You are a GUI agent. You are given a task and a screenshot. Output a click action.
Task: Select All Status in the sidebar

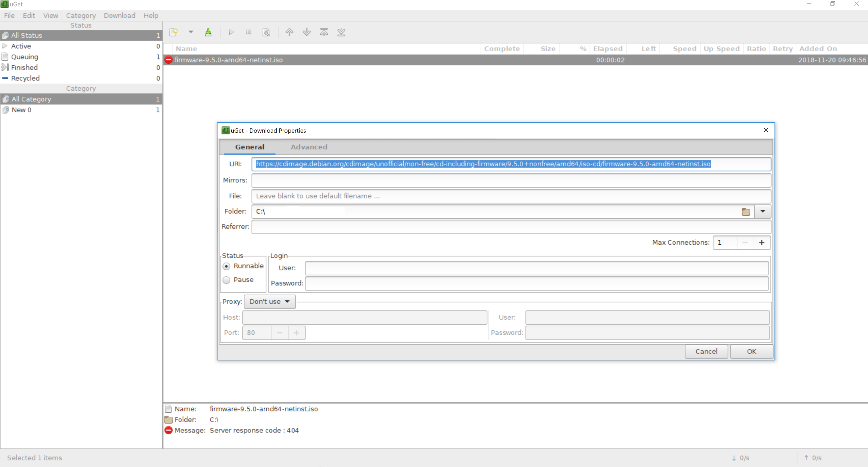click(81, 35)
